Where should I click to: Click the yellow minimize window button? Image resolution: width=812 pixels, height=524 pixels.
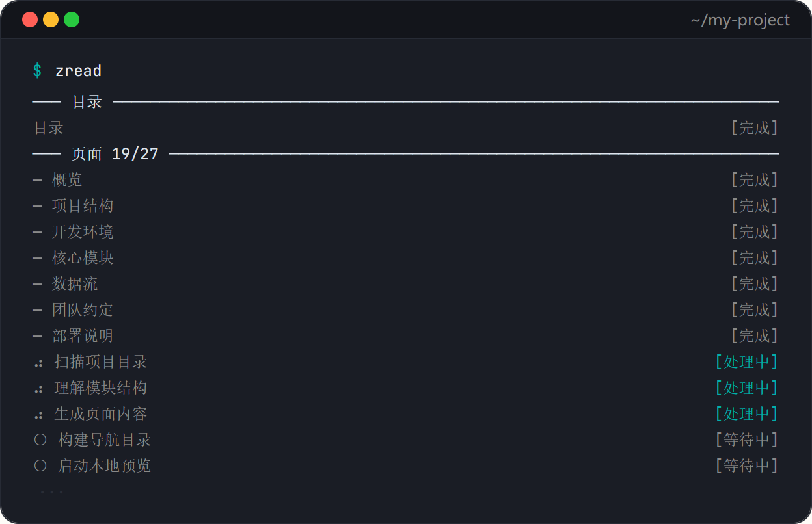tap(51, 20)
